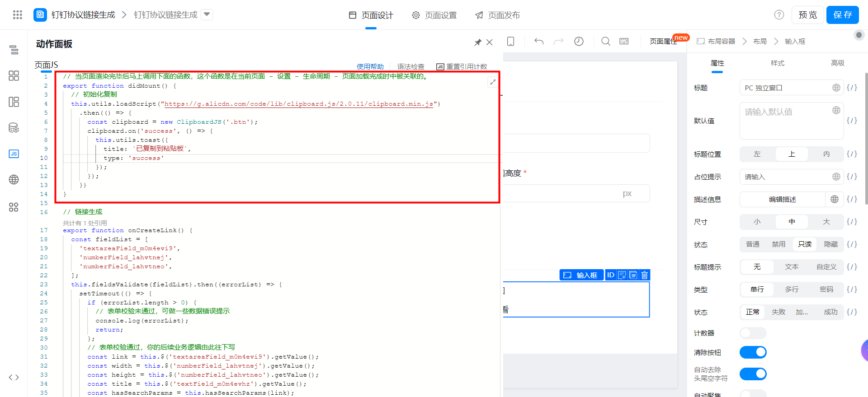Set 状态 to 隐藏
Image resolution: width=868 pixels, height=397 pixels.
pos(831,244)
